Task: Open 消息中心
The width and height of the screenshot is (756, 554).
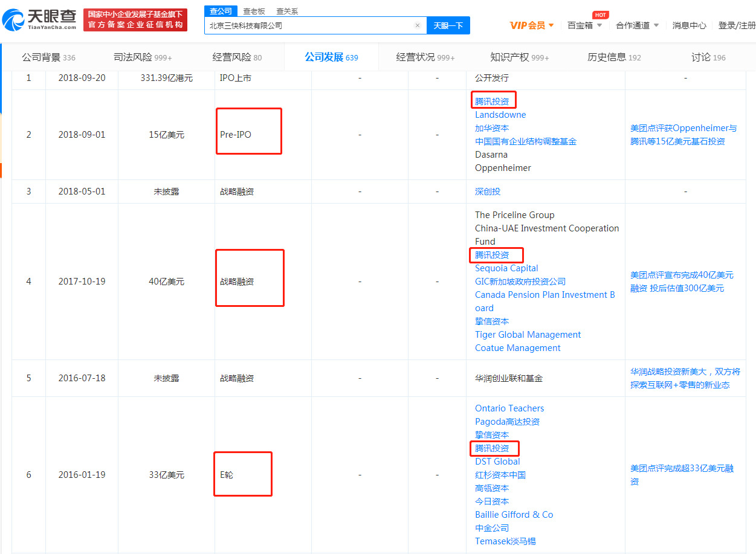Action: 690,25
